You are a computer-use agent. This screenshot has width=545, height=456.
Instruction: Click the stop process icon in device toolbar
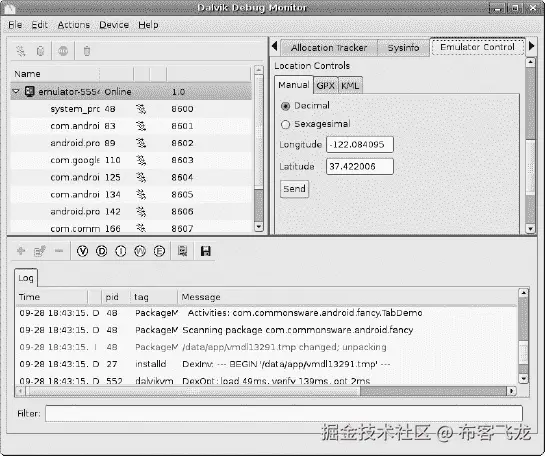coord(63,51)
